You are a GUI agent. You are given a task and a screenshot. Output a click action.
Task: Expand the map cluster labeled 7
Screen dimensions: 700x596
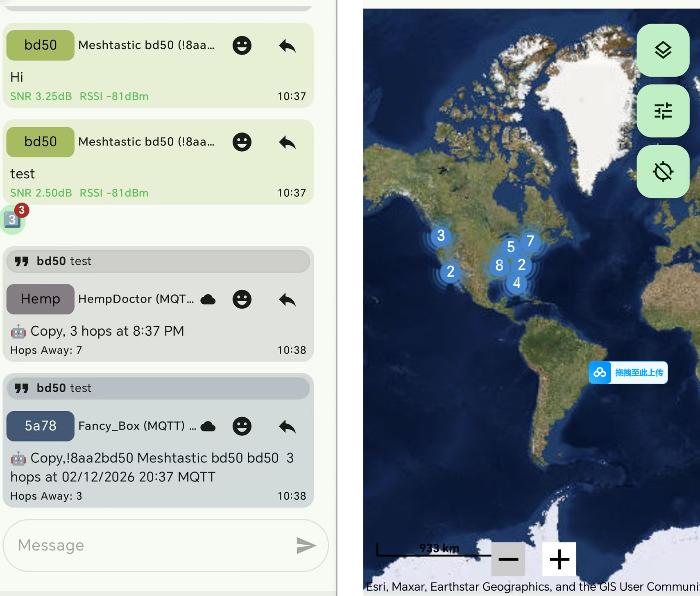[530, 241]
